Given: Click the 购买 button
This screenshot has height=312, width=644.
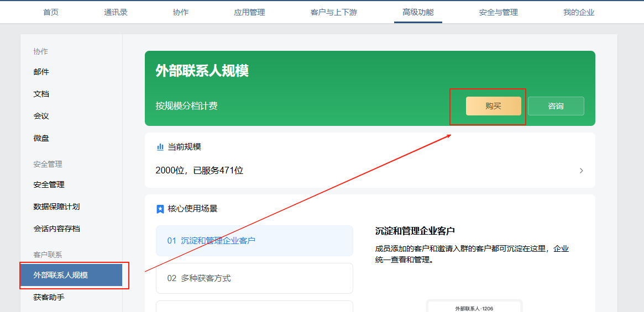Looking at the screenshot, I should coord(493,106).
